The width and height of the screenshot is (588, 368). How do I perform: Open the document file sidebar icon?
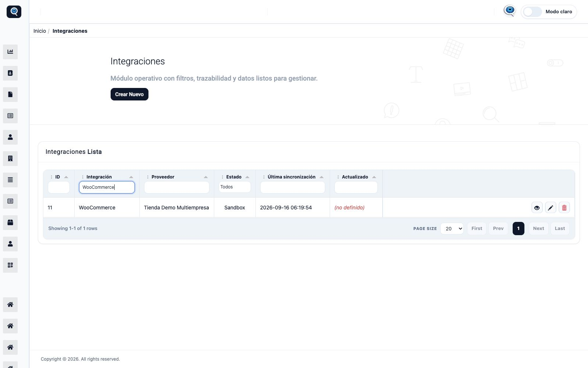coord(10,95)
